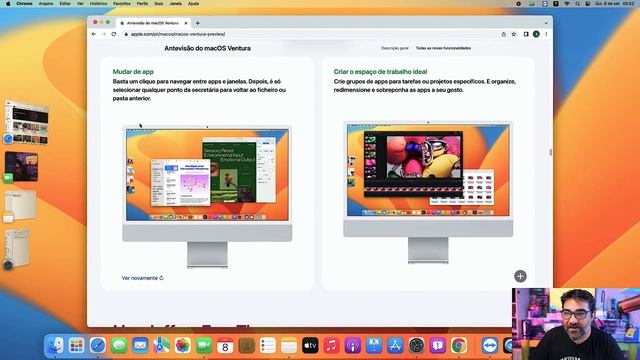
Task: Open the Music app in the Dock
Action: [331, 346]
